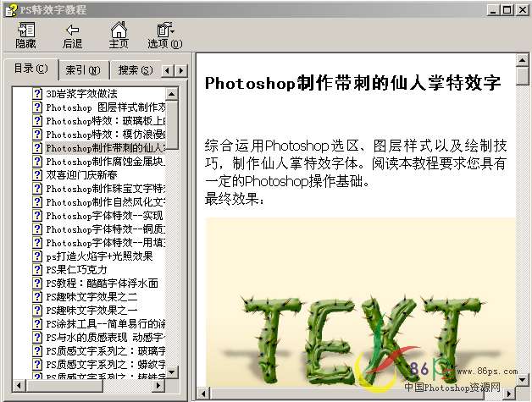Select topic Photoshop制作带刺的仙人
This screenshot has height=402, width=532.
[106, 148]
